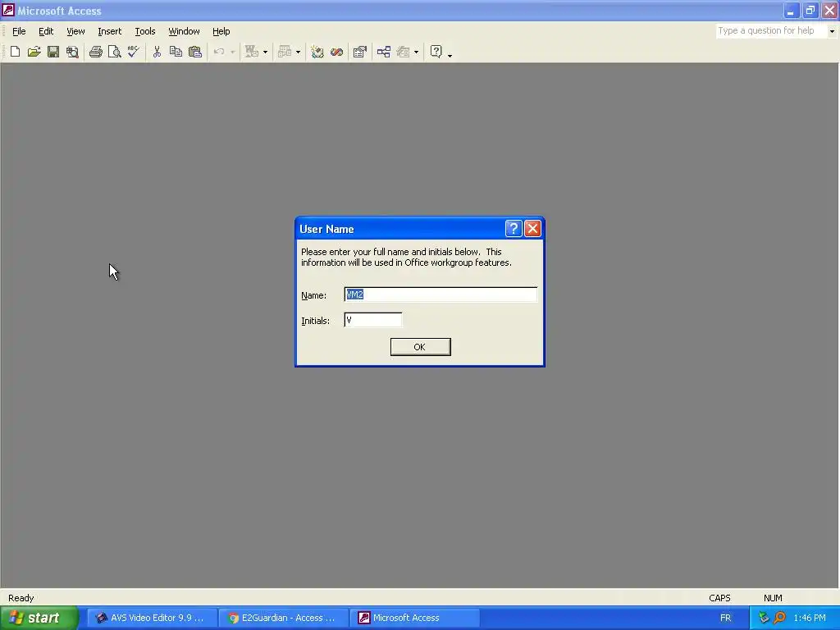
Task: Expand the Undo dropdown arrow
Action: click(x=232, y=52)
